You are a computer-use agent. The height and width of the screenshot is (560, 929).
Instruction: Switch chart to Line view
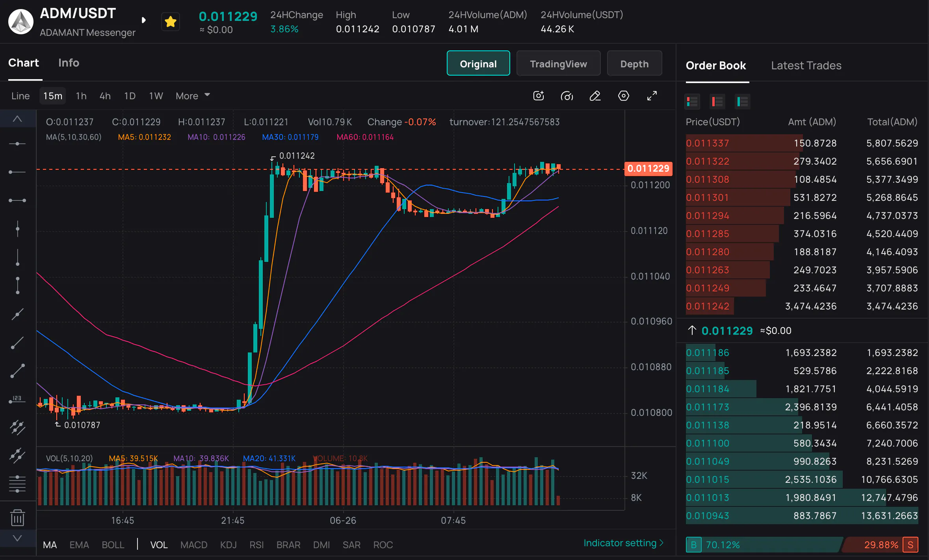click(20, 96)
